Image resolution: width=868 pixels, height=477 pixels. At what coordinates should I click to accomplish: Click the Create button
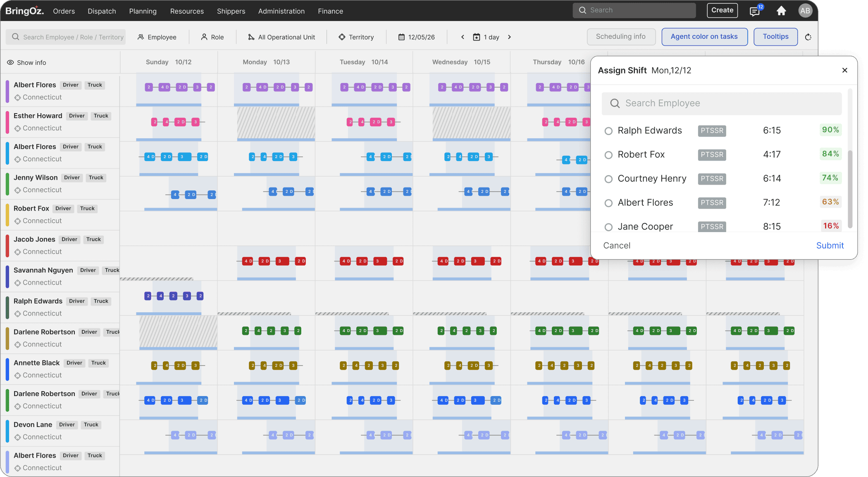click(x=722, y=10)
